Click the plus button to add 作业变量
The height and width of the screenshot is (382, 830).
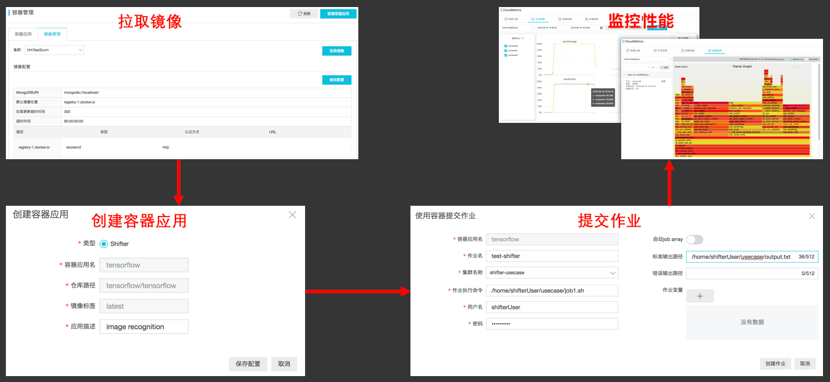click(700, 296)
